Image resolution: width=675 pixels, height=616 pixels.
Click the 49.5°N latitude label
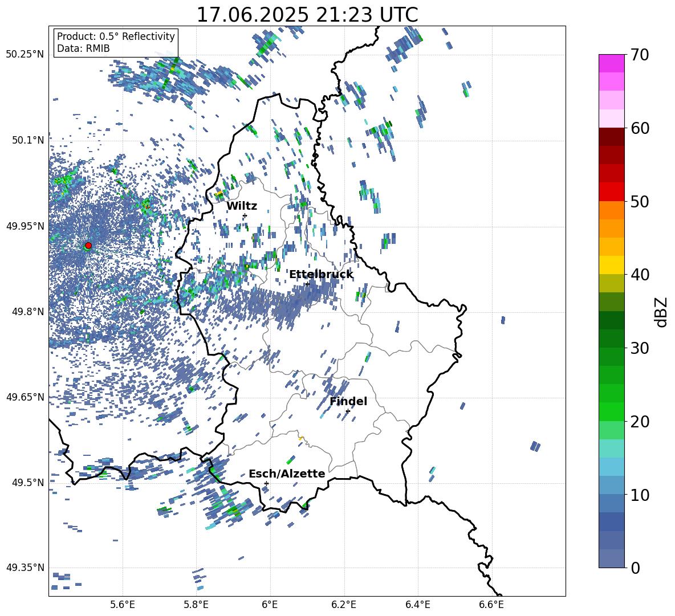[x=29, y=482]
